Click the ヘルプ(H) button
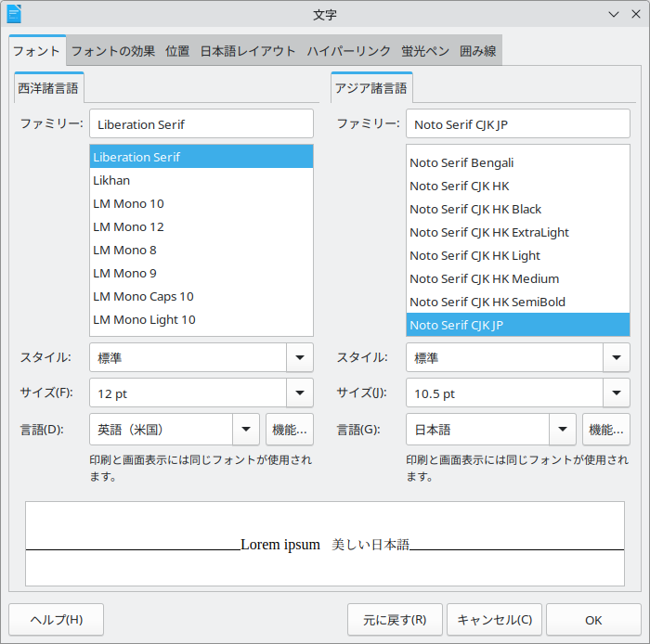 click(x=56, y=620)
